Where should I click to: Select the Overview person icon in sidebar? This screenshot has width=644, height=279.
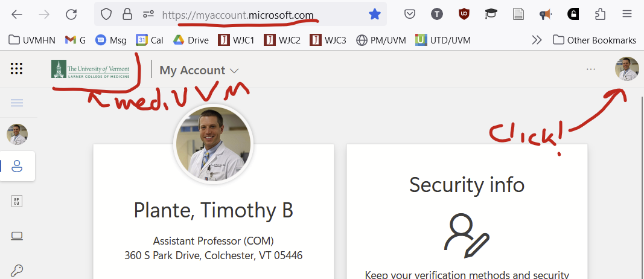[17, 167]
